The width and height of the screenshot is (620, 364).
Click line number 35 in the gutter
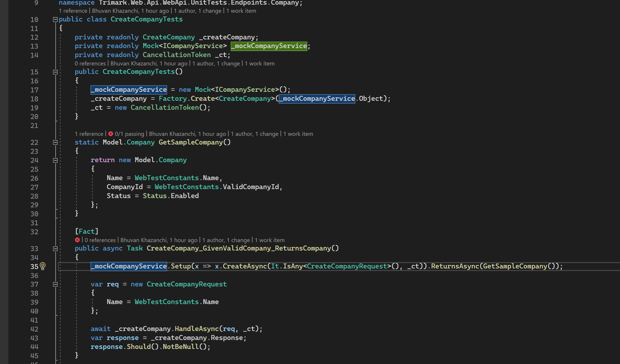point(34,267)
